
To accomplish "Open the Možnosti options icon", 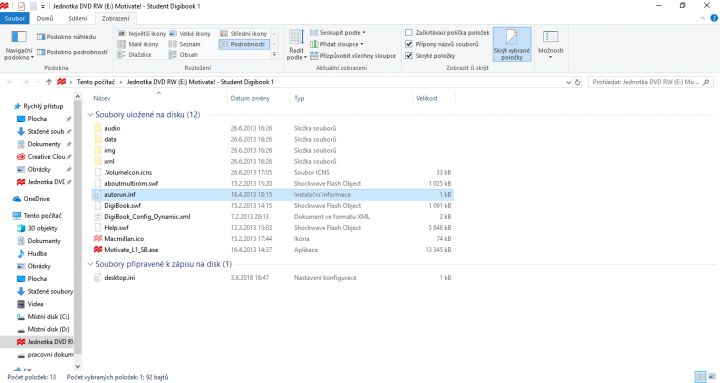I will 550,37.
